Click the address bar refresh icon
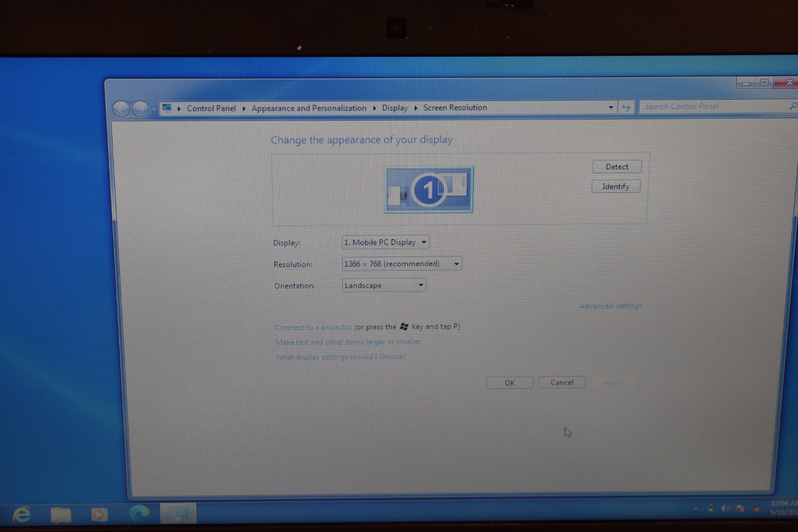The width and height of the screenshot is (798, 532). coord(626,107)
